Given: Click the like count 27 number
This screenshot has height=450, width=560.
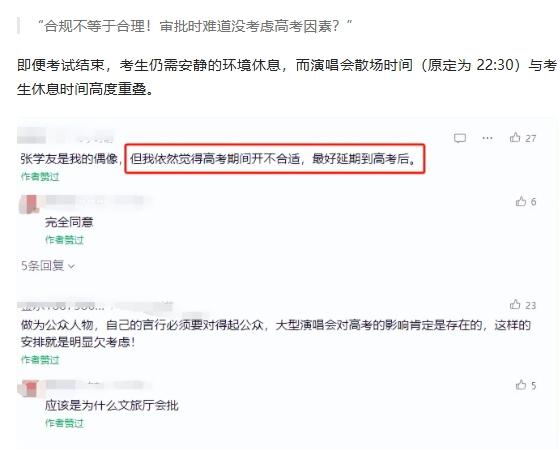Looking at the screenshot, I should (531, 138).
